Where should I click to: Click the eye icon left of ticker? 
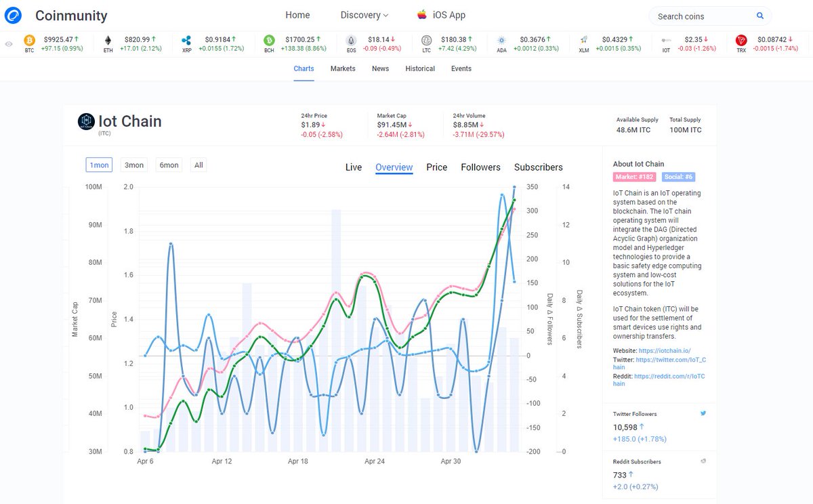(9, 44)
